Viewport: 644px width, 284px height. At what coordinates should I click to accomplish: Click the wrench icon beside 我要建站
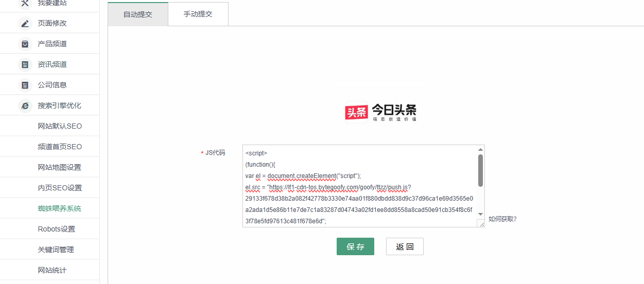pyautogui.click(x=25, y=3)
